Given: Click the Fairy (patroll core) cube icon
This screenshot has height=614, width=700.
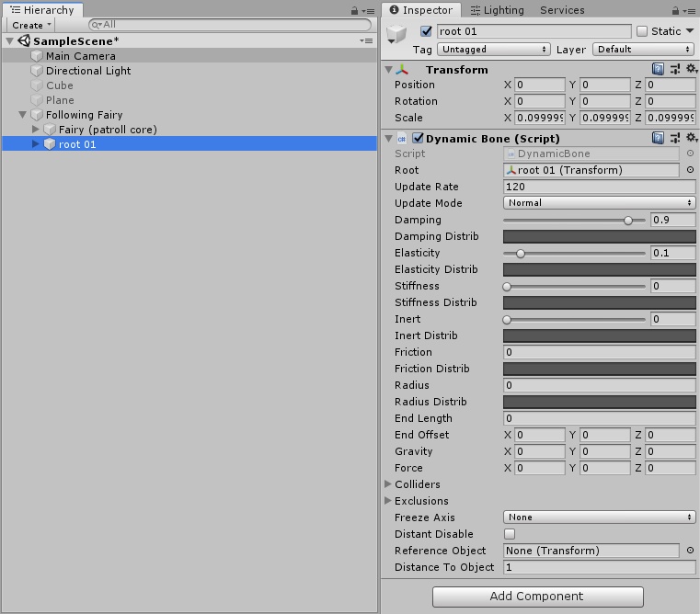Looking at the screenshot, I should point(50,130).
